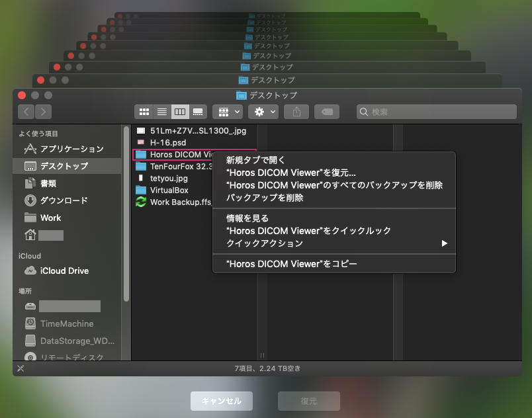532x418 pixels.
Task: Select the H-16.psd file
Action: [x=195, y=143]
